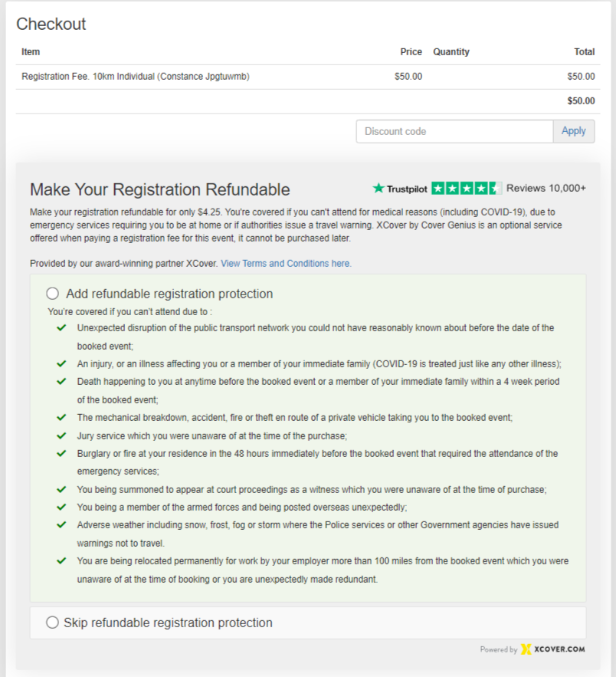Image resolution: width=616 pixels, height=677 pixels.
Task: Select Add refundable registration protection radio
Action: point(53,294)
